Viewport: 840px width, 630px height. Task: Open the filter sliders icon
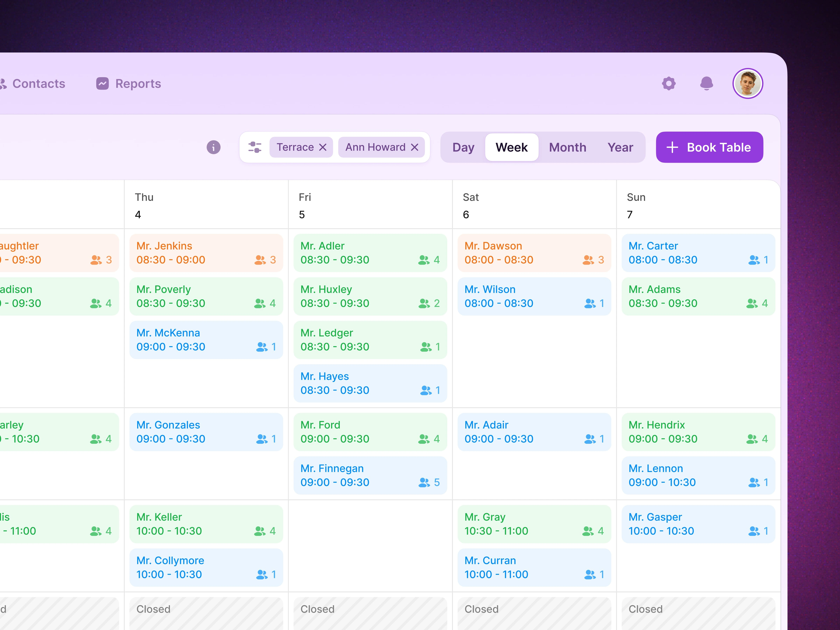tap(255, 147)
